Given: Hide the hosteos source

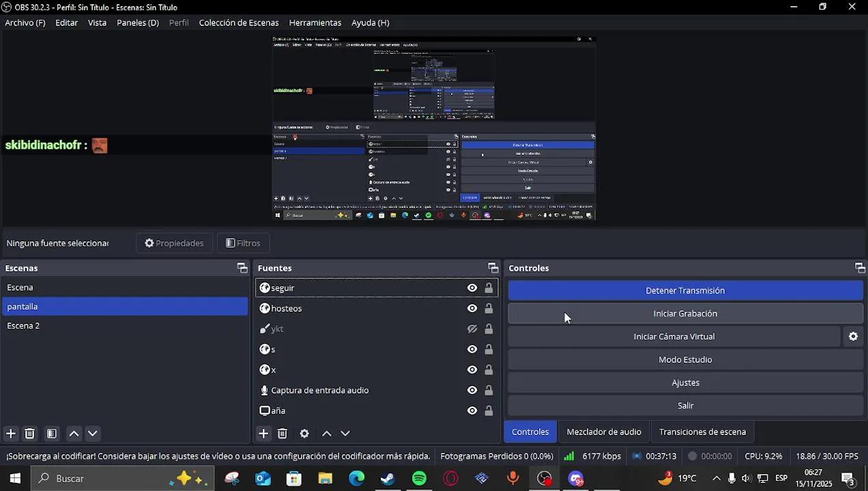Looking at the screenshot, I should 472,308.
